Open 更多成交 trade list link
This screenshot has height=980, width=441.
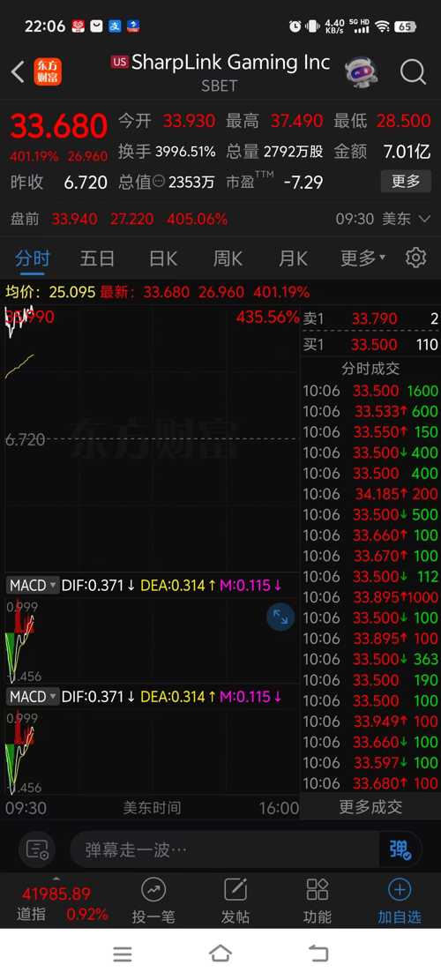pos(370,807)
